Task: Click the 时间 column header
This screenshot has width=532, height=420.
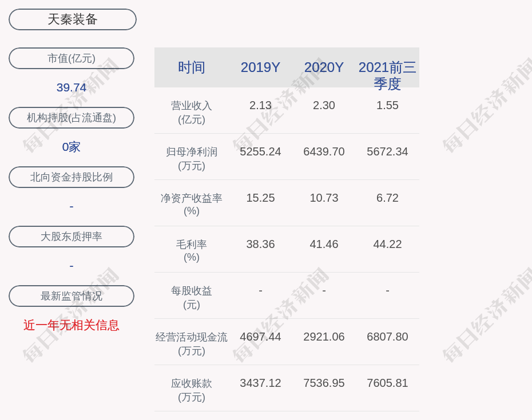Action: (x=191, y=67)
